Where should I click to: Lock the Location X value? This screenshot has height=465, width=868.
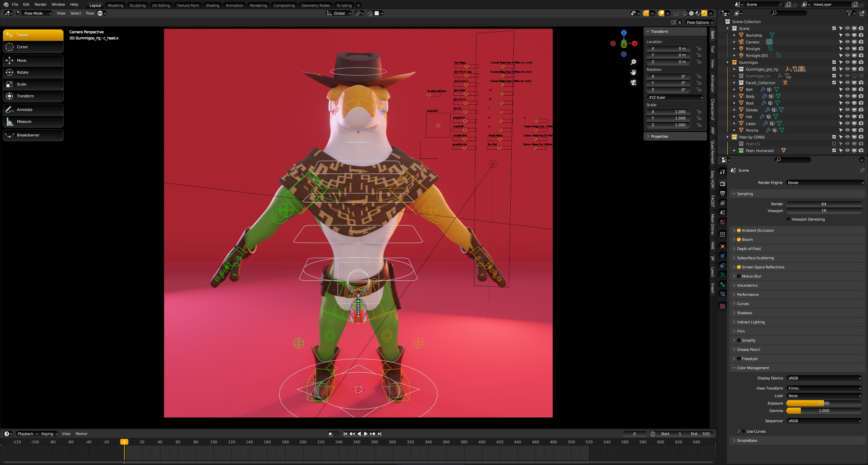point(699,49)
